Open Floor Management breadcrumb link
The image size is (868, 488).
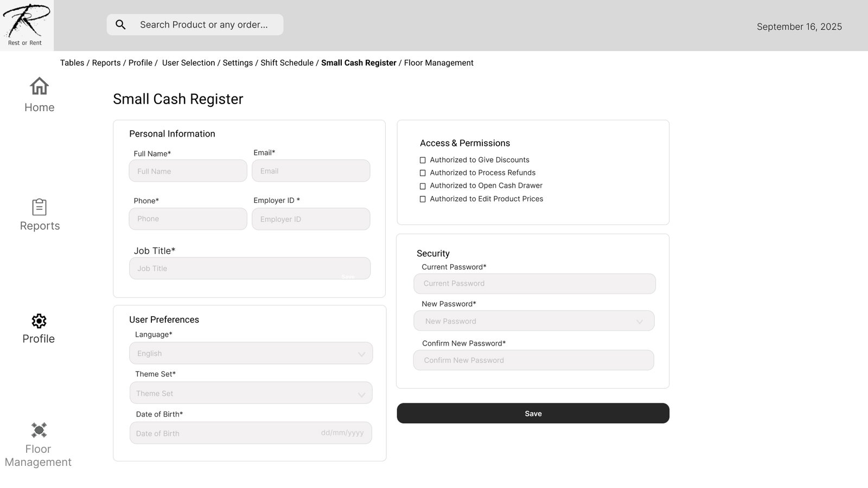coord(438,63)
